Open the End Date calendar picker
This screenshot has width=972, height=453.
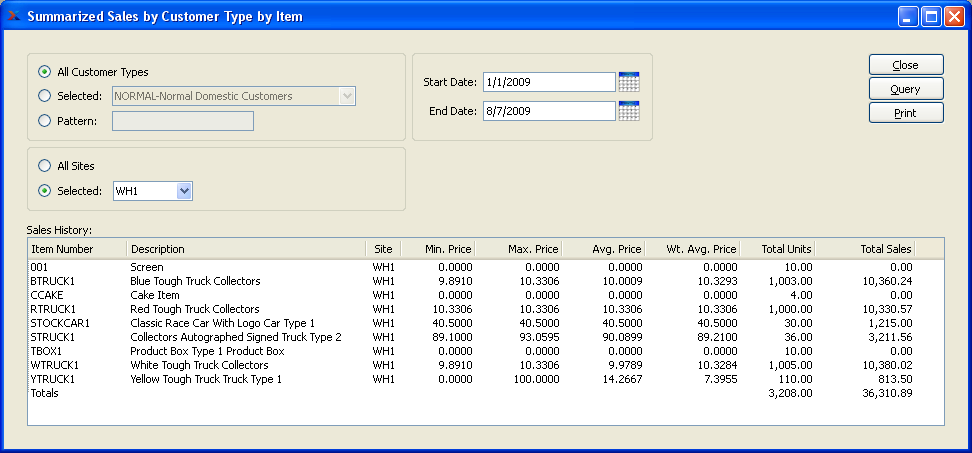tap(629, 111)
